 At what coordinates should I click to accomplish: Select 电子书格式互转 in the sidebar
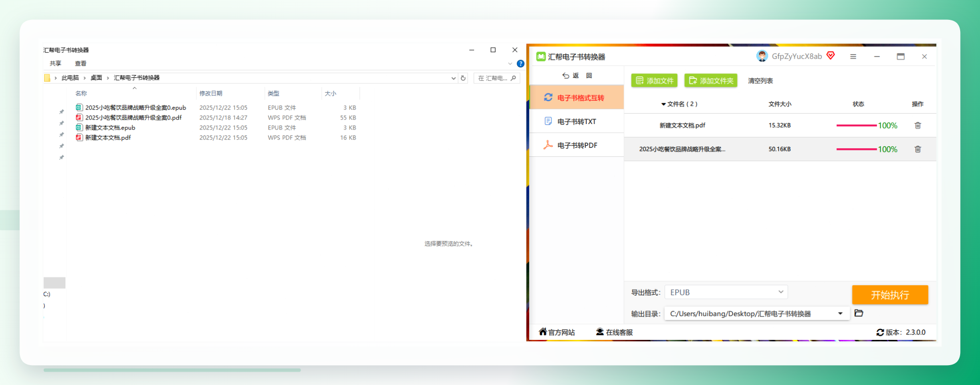pos(577,98)
